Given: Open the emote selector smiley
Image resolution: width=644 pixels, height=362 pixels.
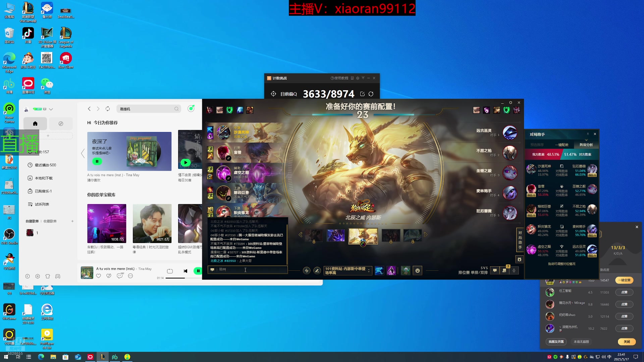Looking at the screenshot, I should point(418,271).
